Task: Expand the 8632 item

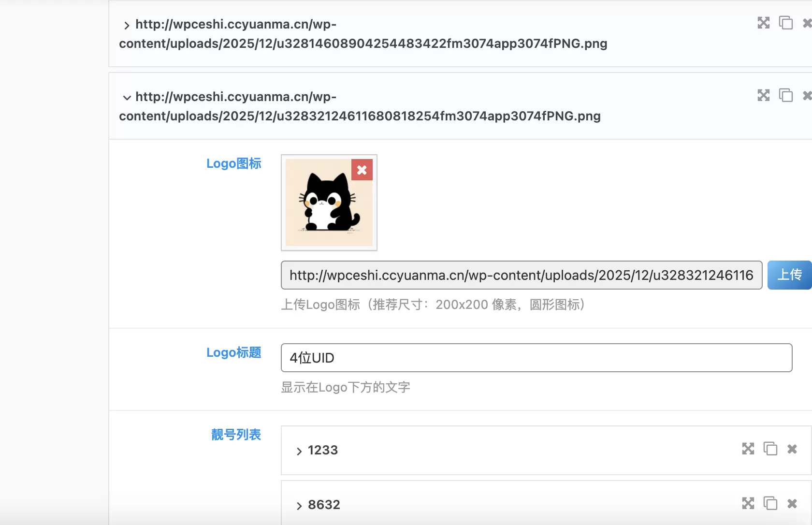Action: click(299, 506)
